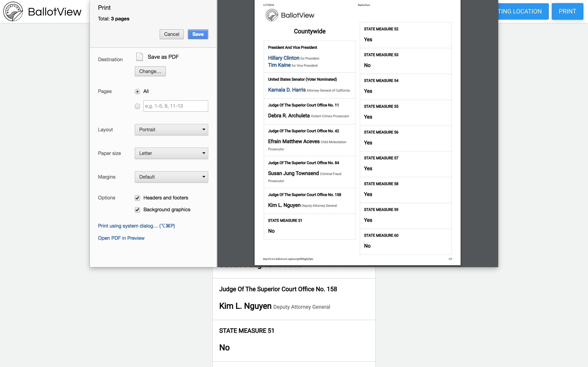Click Hillary Clinton link in preview
The image size is (588, 367).
click(283, 58)
